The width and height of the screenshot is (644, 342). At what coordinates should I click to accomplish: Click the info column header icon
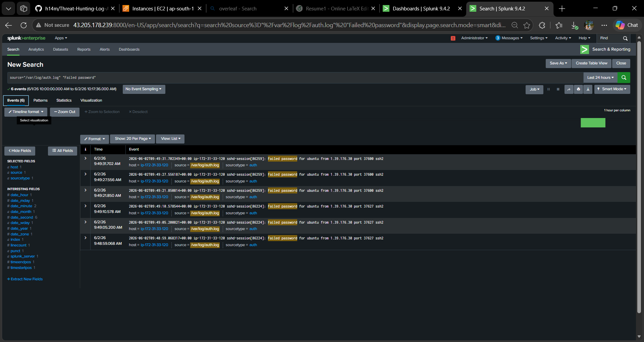(x=86, y=150)
